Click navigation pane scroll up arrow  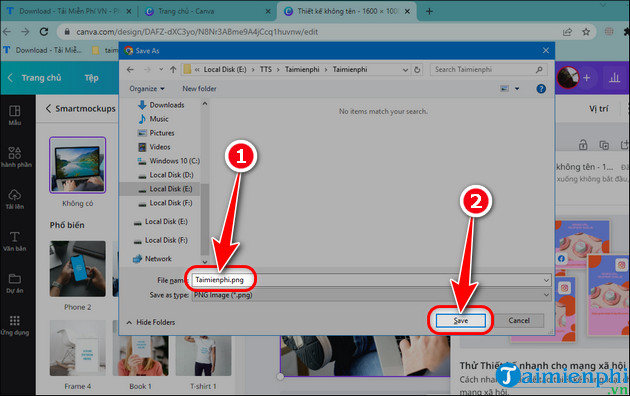tap(205, 104)
